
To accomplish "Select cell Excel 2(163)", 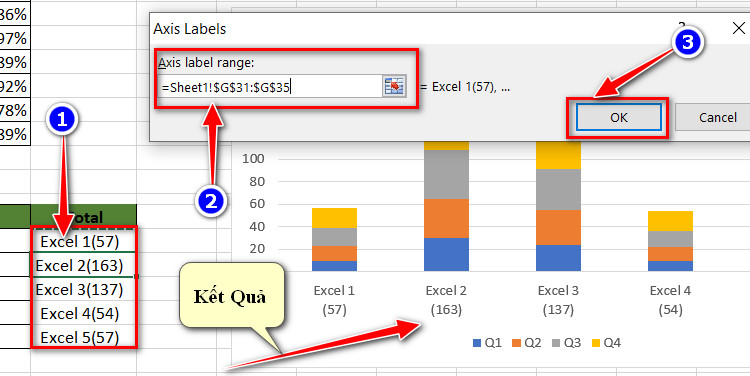I will (83, 265).
